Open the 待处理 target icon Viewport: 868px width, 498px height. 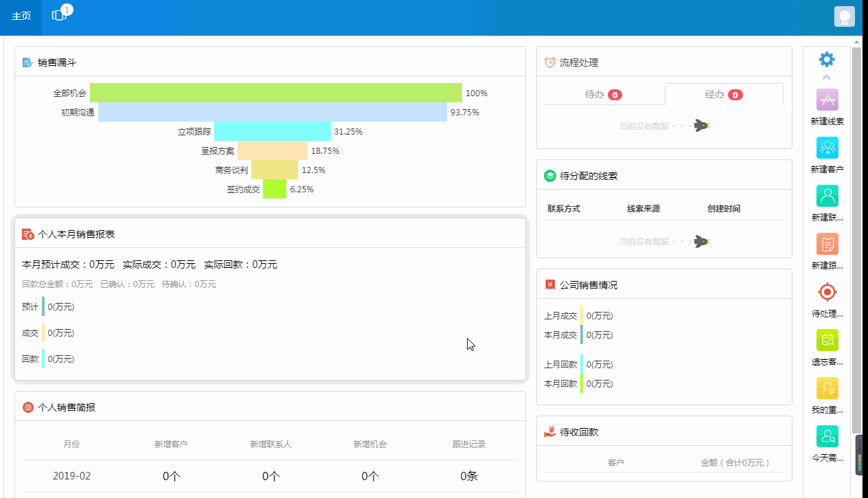point(827,293)
